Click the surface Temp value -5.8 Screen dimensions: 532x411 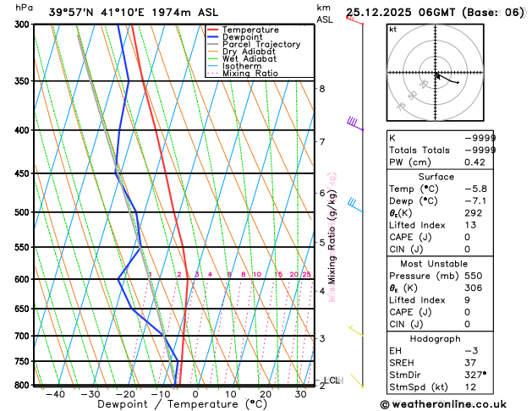[x=475, y=189]
